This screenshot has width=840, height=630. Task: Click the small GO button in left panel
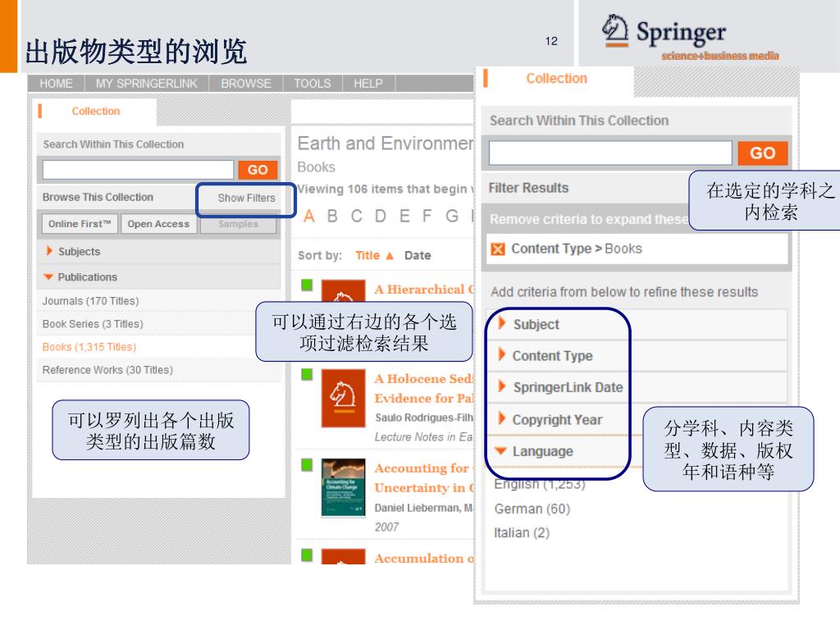(258, 170)
